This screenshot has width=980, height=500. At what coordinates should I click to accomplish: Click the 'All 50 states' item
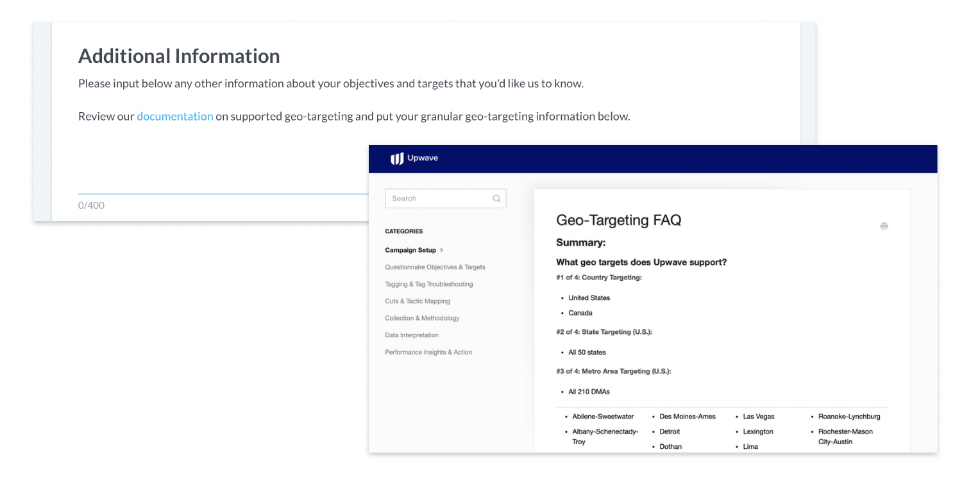coord(587,353)
